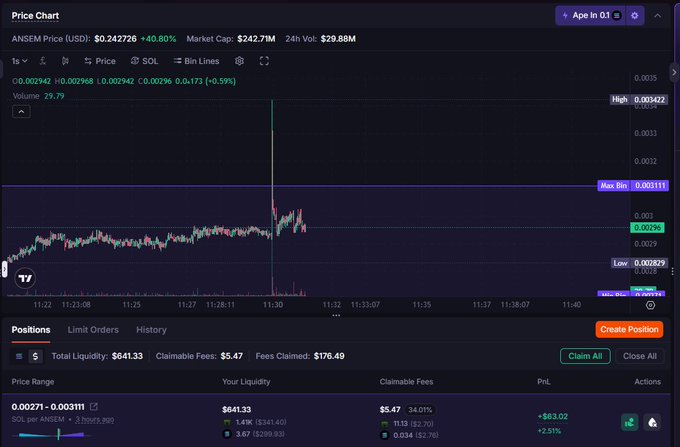Click the Total Liquidity $641.33 summary
The width and height of the screenshot is (680, 447).
[97, 356]
